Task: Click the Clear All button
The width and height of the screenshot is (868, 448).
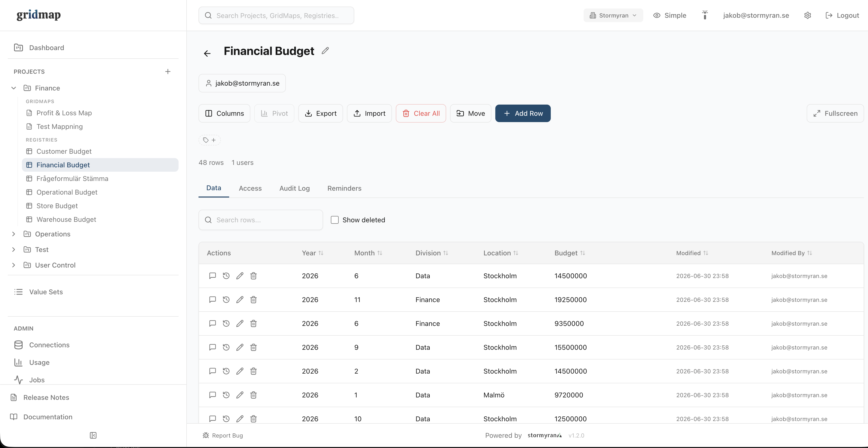Action: click(x=421, y=114)
